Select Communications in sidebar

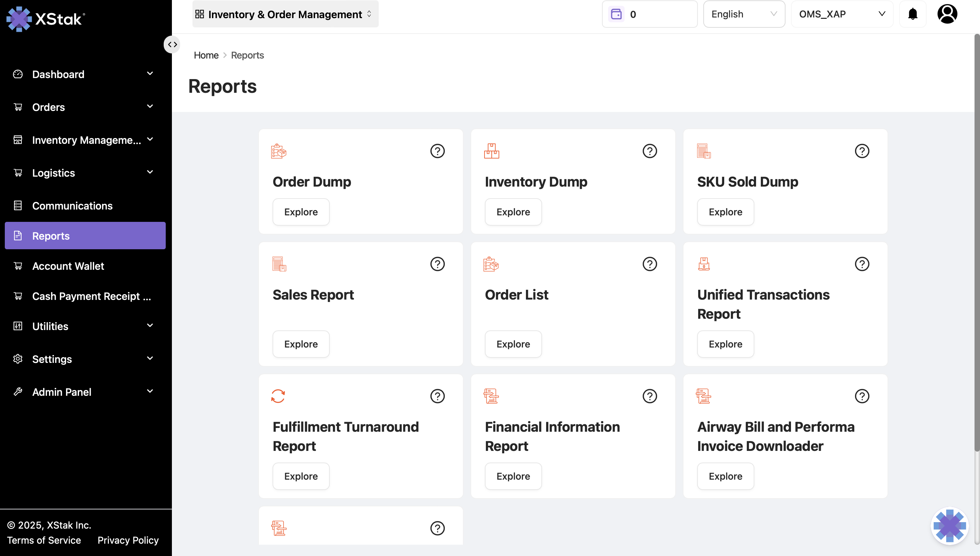pyautogui.click(x=72, y=205)
